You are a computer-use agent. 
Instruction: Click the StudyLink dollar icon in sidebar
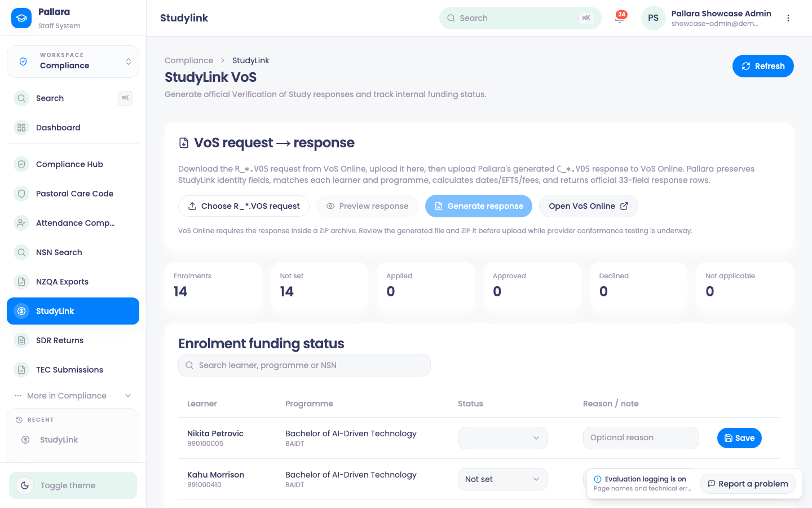21,311
